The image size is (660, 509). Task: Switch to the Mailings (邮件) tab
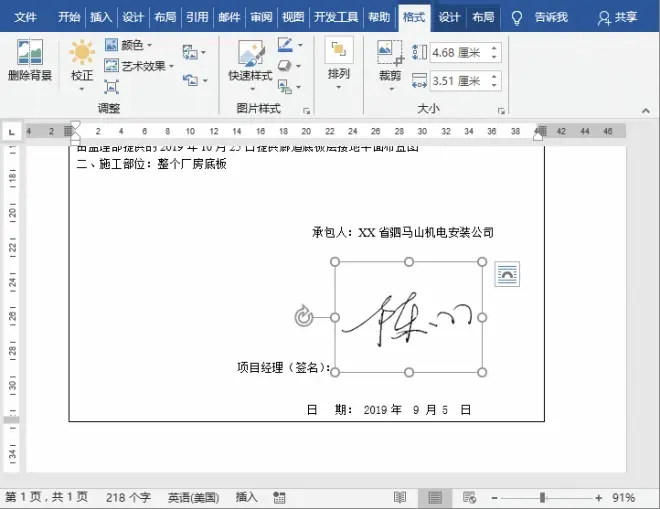[x=229, y=17]
